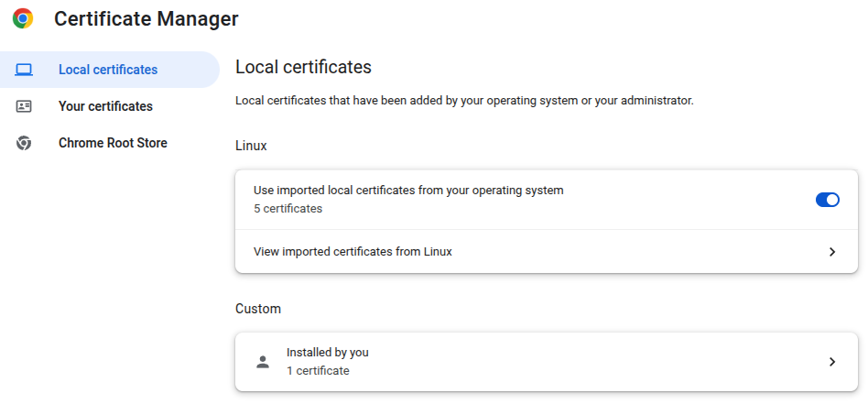
Task: Select the Local certificates sidebar label
Action: tap(107, 70)
